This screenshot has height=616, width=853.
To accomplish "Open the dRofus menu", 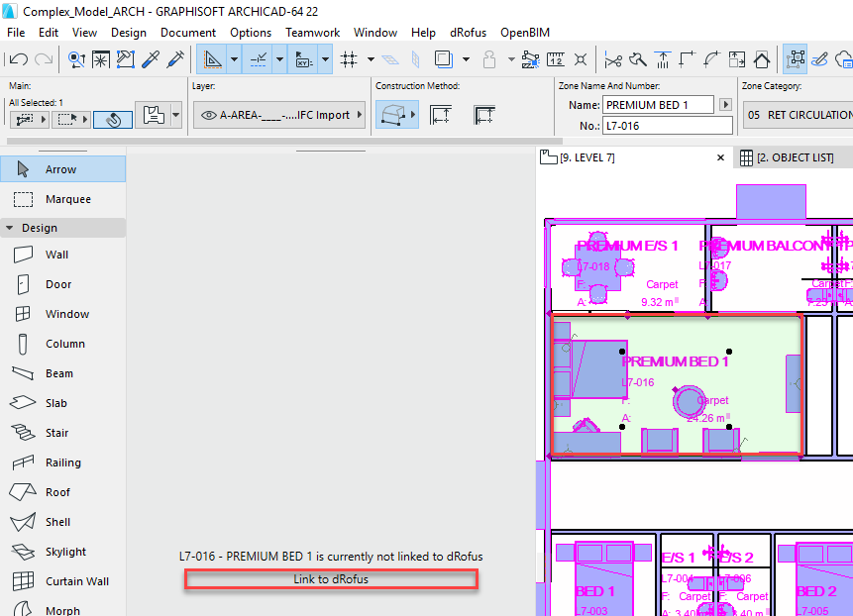I will [468, 32].
